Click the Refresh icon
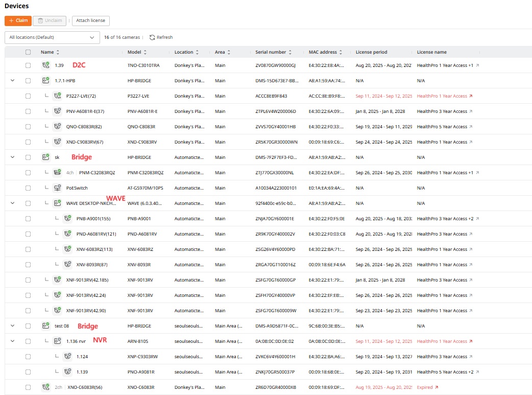Image resolution: width=532 pixels, height=395 pixels. tap(152, 37)
